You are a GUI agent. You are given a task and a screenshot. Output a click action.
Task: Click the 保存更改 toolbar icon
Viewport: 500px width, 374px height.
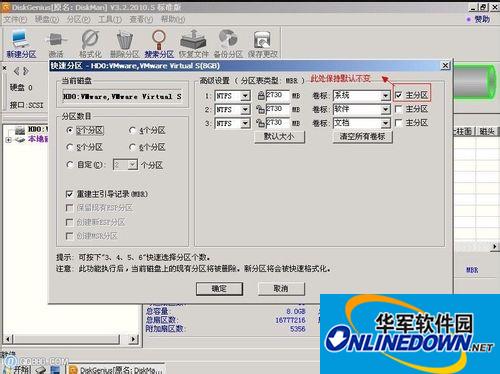pos(262,43)
